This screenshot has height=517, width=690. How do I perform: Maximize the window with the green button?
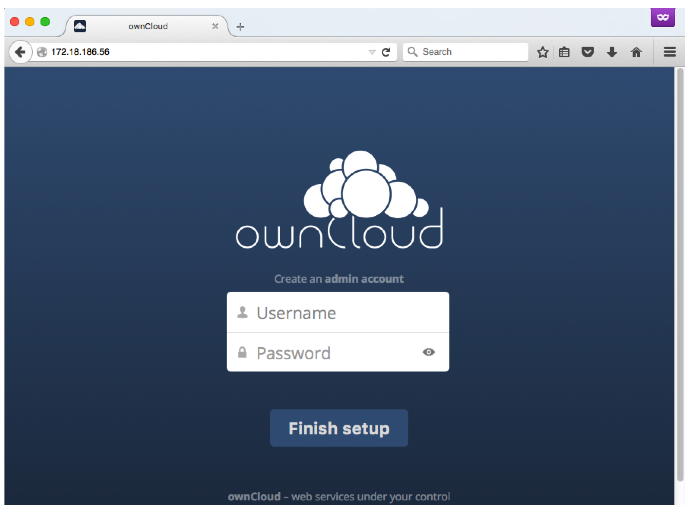(x=45, y=22)
